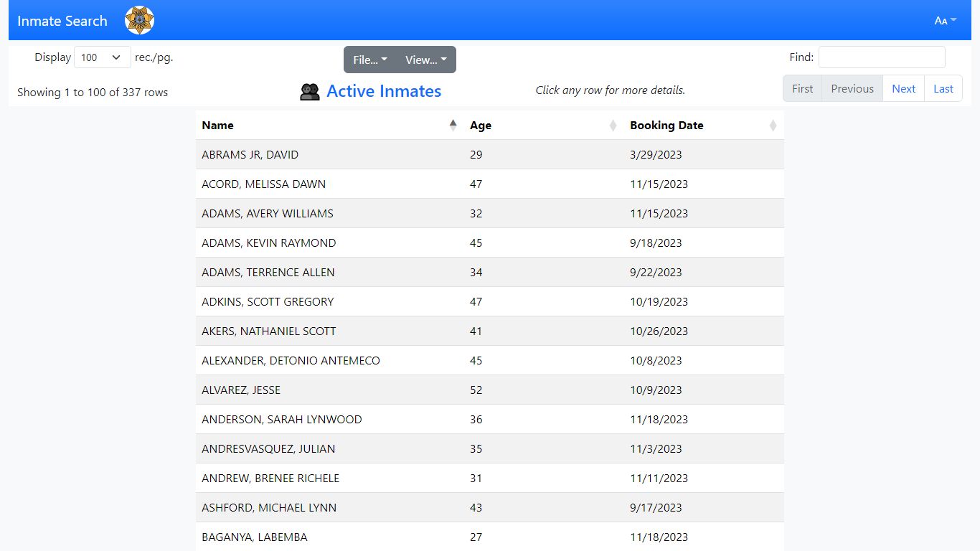Open details for ACORD, MELISSA DAWN
Image resolution: width=980 pixels, height=551 pixels.
click(490, 184)
